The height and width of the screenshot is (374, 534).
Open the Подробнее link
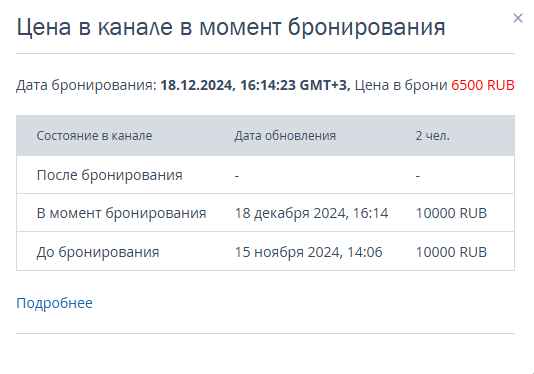[54, 303]
